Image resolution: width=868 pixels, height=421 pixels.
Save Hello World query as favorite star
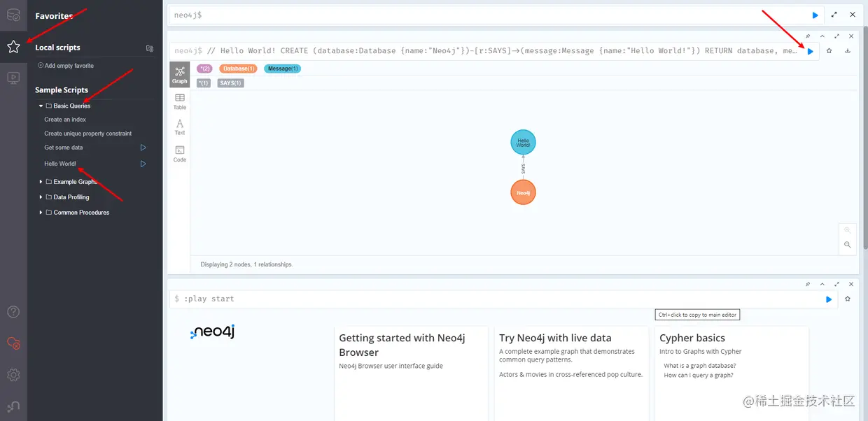pos(829,51)
